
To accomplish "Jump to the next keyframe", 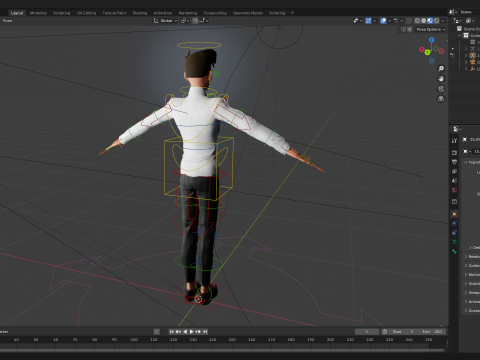I will point(198,332).
